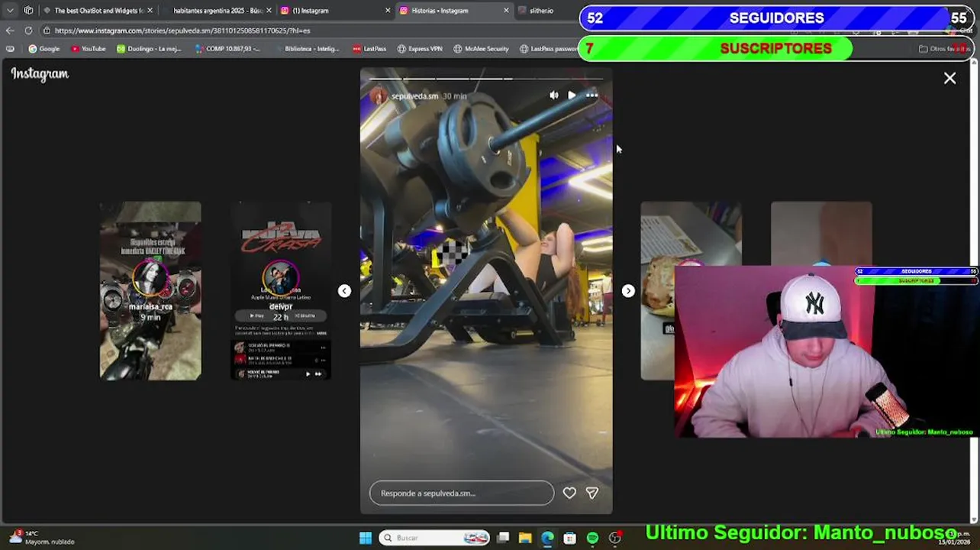
Task: Click the Instagram logo
Action: pos(40,74)
